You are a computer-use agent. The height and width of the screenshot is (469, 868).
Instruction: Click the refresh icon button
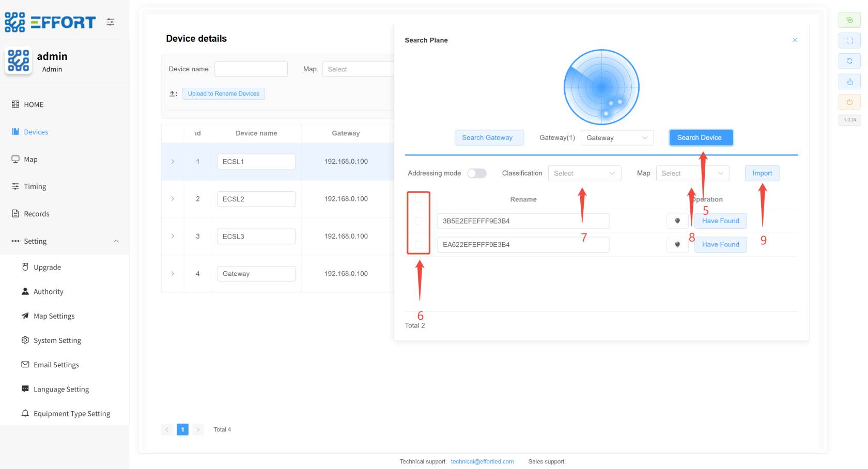point(849,61)
